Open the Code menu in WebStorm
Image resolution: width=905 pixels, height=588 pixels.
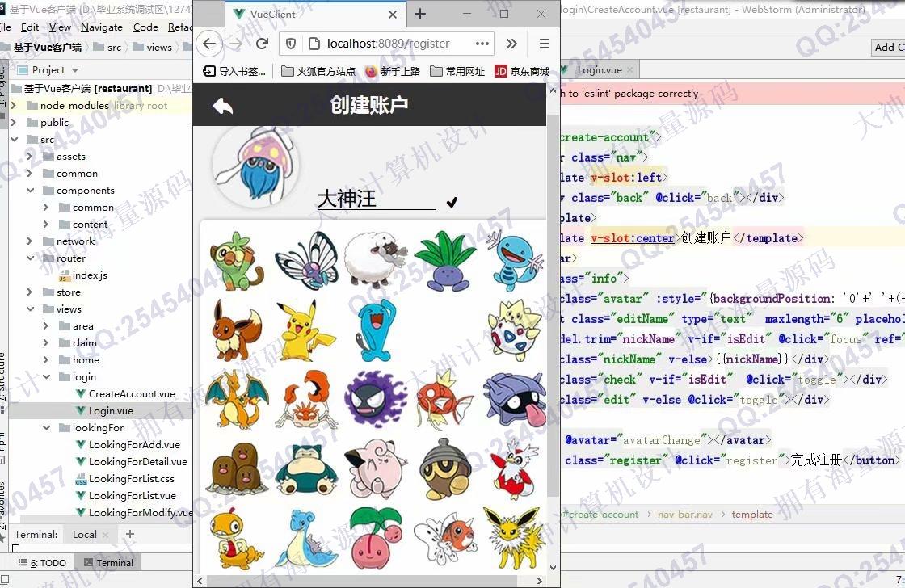tap(145, 27)
